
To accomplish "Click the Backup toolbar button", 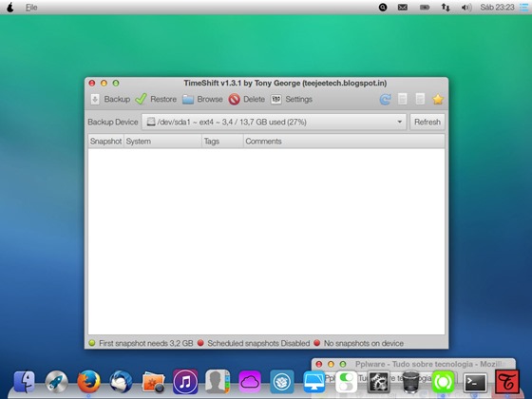I will (x=110, y=100).
